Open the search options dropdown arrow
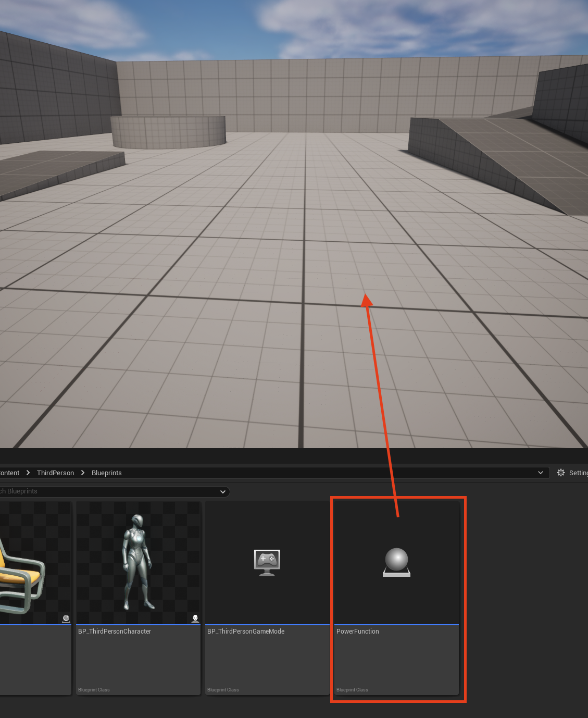Image resolution: width=588 pixels, height=718 pixels. (x=223, y=491)
